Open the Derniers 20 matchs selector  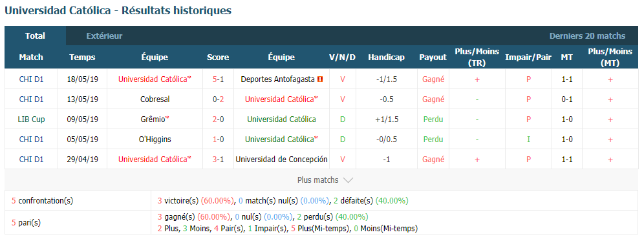coord(587,36)
